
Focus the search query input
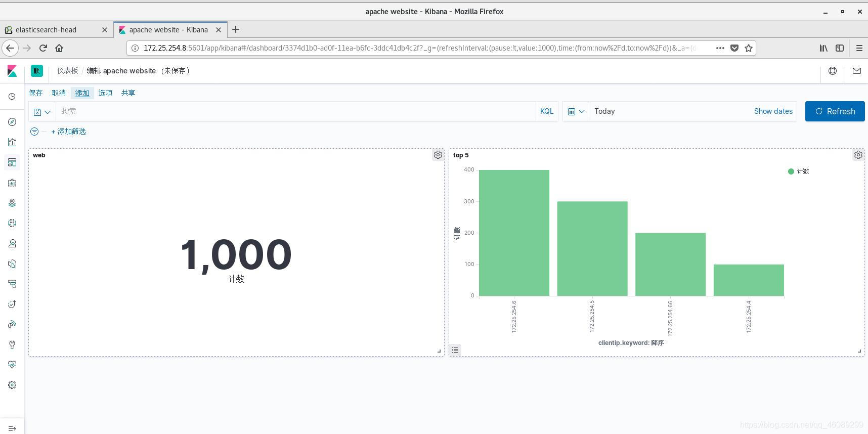coord(295,111)
